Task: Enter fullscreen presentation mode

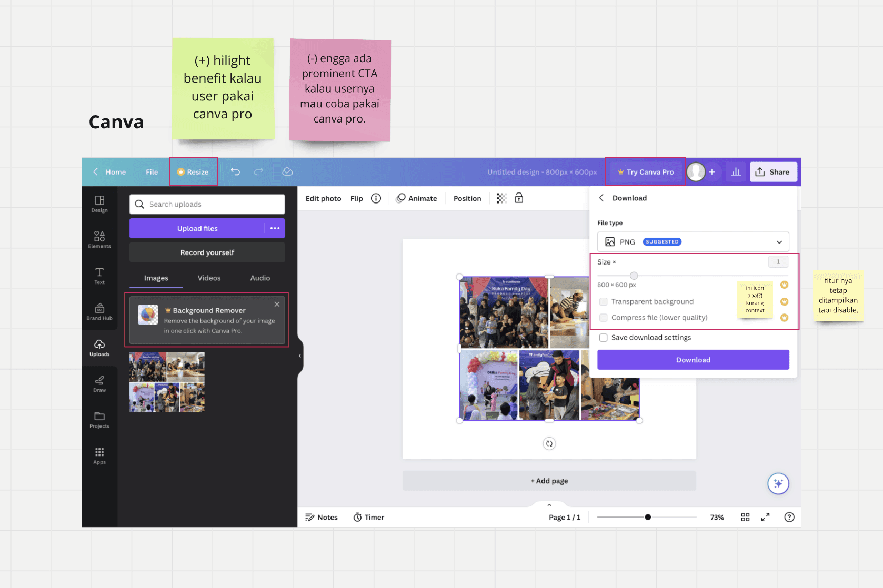Action: (766, 517)
